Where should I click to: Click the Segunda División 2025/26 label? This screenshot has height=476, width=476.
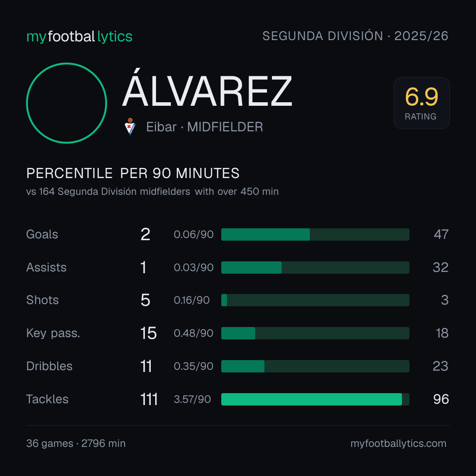tap(355, 36)
